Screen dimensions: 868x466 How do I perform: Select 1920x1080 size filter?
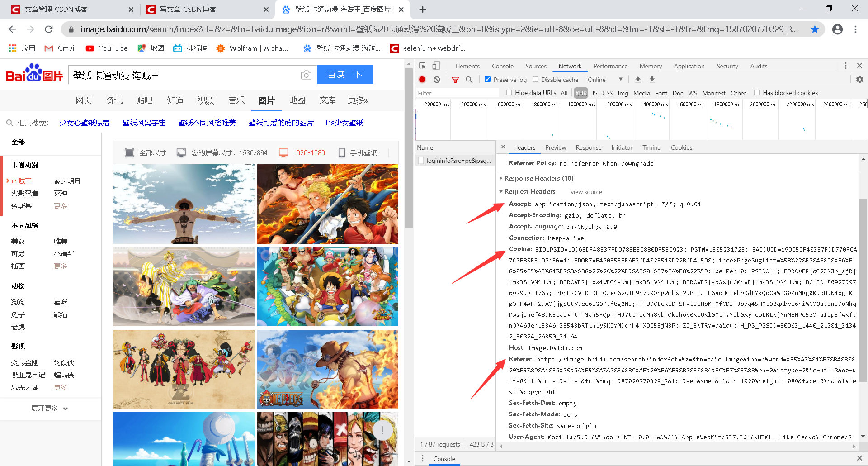(302, 152)
